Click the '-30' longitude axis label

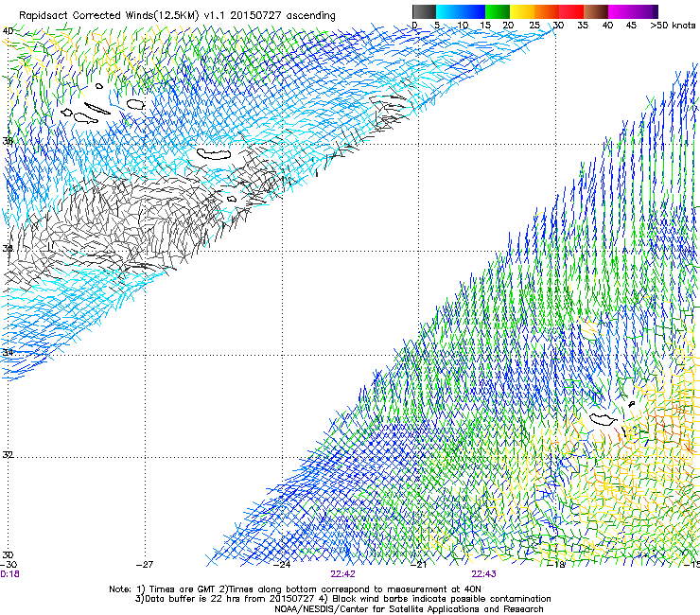tap(9, 564)
